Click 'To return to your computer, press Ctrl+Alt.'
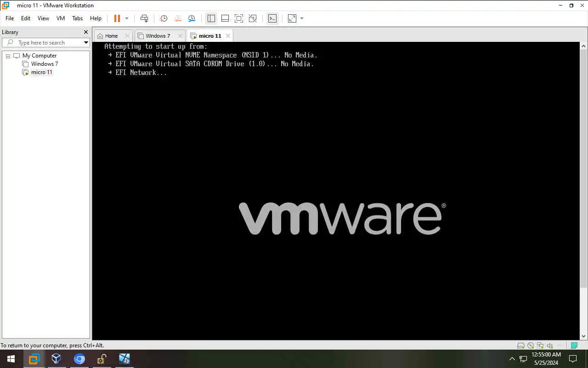 tap(52, 345)
